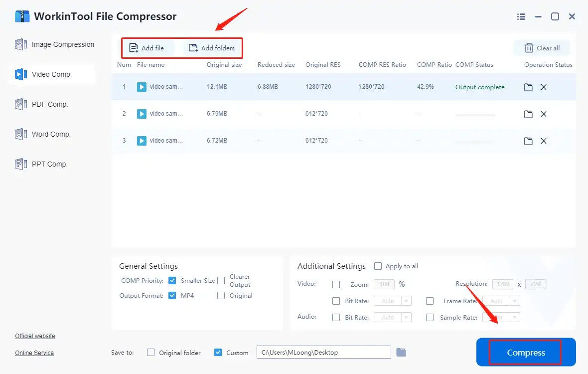Select the Image Compression sidebar icon
This screenshot has height=374, width=588.
pyautogui.click(x=20, y=44)
